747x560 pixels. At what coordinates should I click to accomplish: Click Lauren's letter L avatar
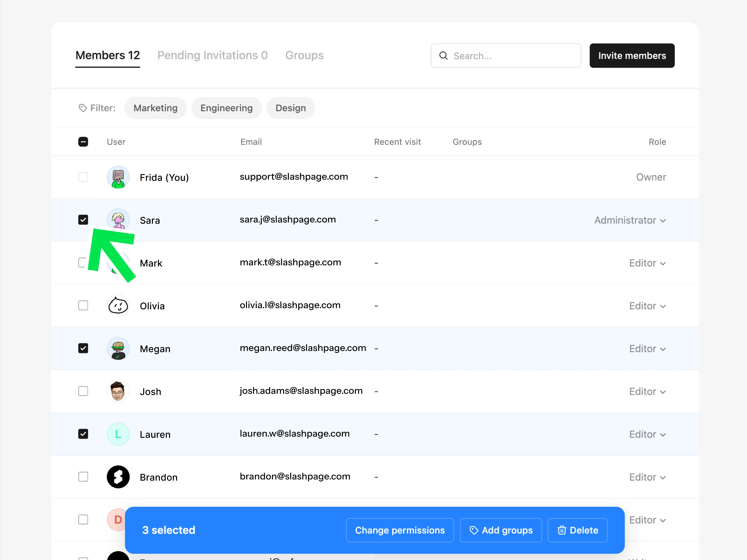point(118,434)
